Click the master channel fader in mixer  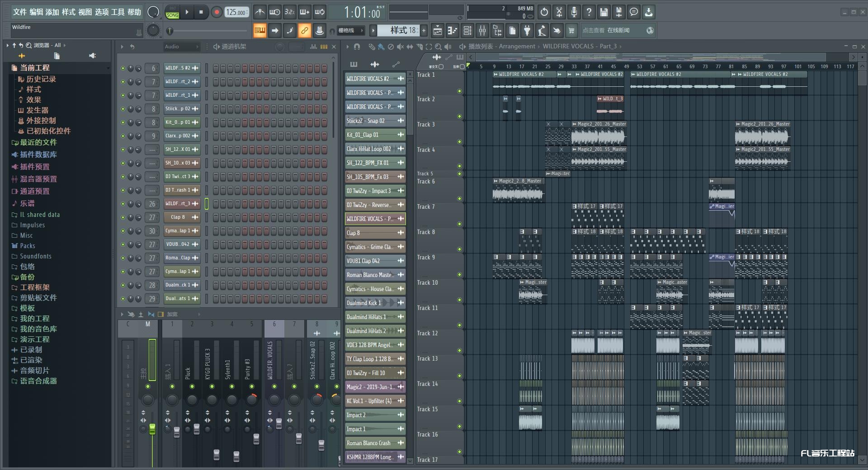click(x=152, y=429)
